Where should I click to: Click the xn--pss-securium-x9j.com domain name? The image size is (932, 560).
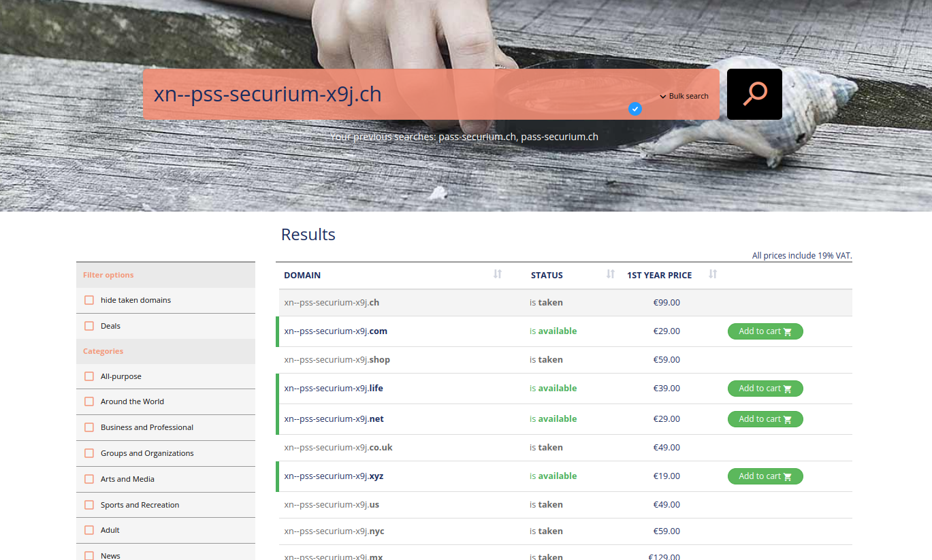click(x=336, y=331)
